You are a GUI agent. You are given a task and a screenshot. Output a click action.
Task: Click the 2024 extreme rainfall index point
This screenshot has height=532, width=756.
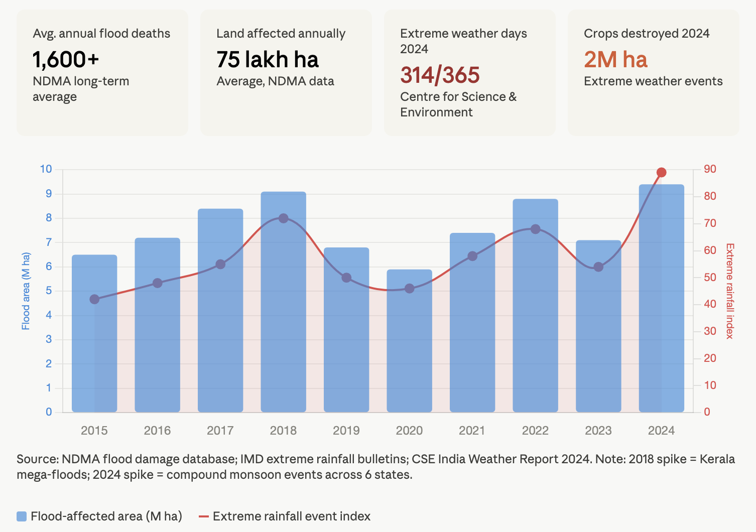(x=661, y=173)
